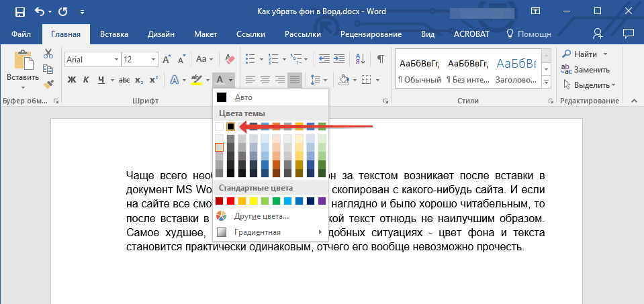Switch to the Рецензирование tab

[372, 34]
